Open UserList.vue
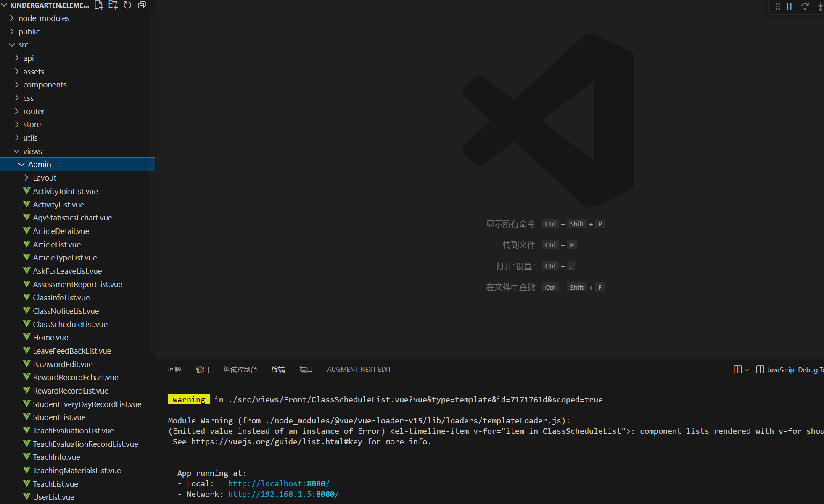The image size is (824, 504). coord(78,497)
